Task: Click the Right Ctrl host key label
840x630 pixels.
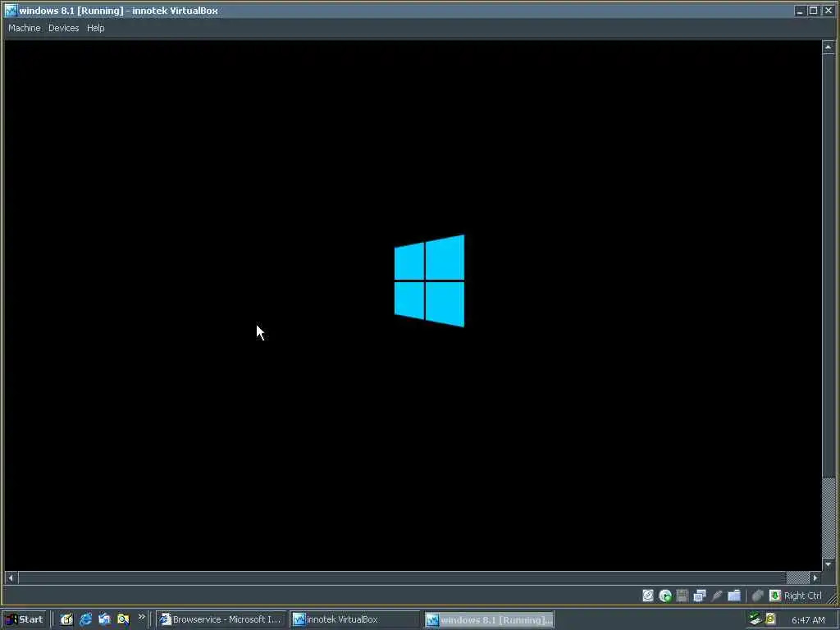Action: (802, 596)
